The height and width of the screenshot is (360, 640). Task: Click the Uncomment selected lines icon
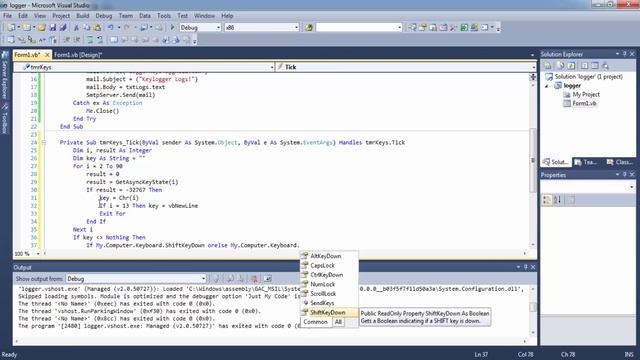click(x=100, y=40)
